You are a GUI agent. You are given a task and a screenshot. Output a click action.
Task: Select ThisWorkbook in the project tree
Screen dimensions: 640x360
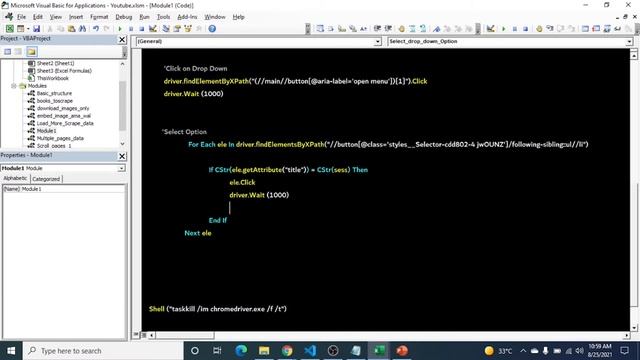point(53,78)
